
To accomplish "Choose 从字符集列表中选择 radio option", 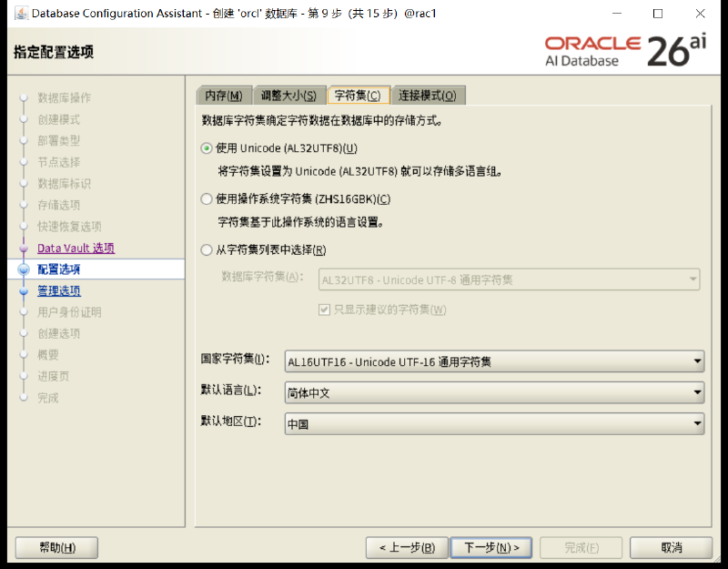I will point(207,249).
